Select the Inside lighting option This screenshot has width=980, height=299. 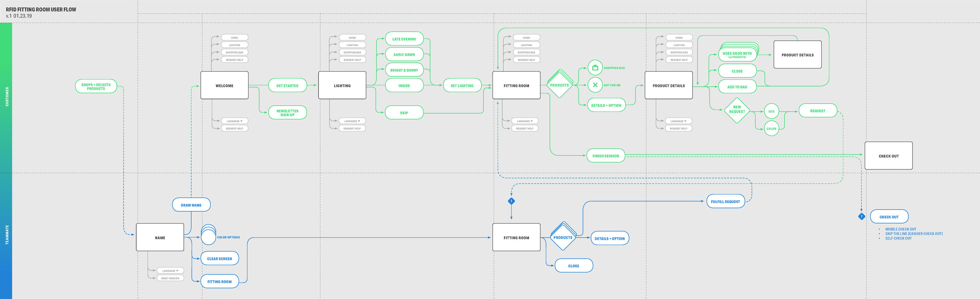404,85
